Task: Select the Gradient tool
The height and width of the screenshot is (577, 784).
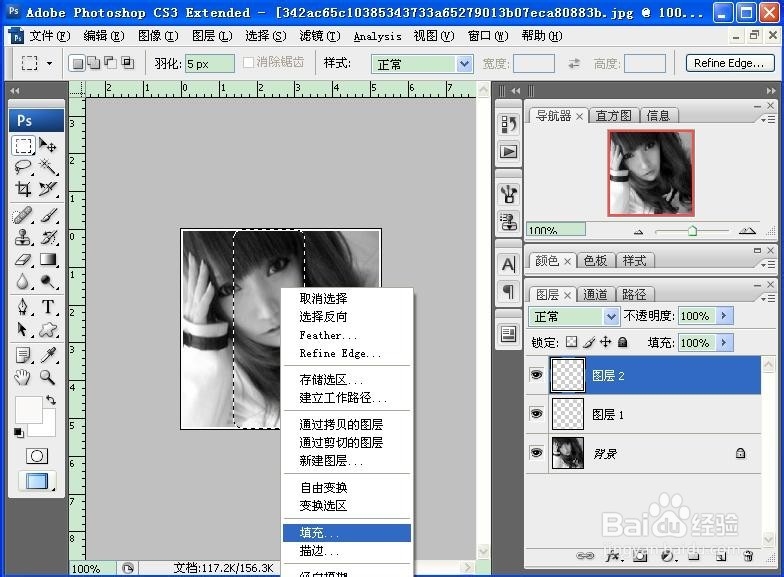Action: [x=48, y=260]
